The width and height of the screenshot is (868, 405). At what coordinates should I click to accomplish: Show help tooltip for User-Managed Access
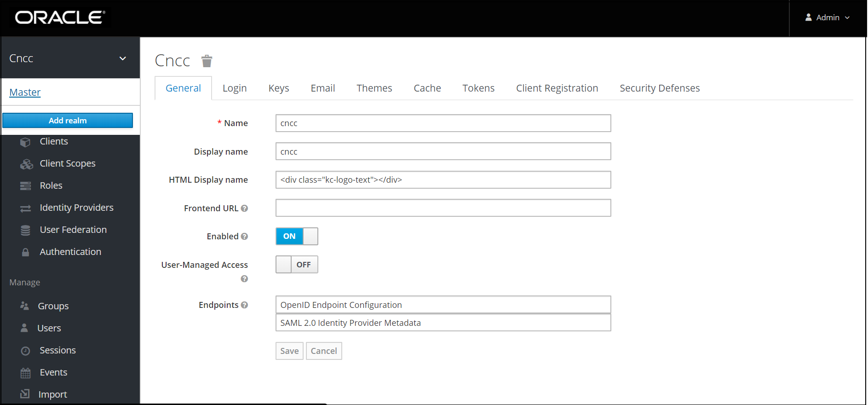pos(244,279)
